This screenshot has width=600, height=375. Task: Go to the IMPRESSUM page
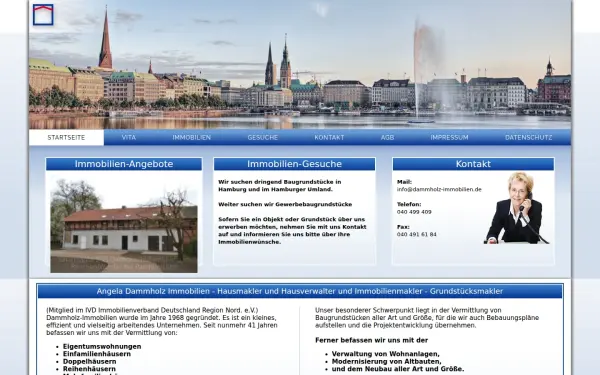[x=449, y=137]
